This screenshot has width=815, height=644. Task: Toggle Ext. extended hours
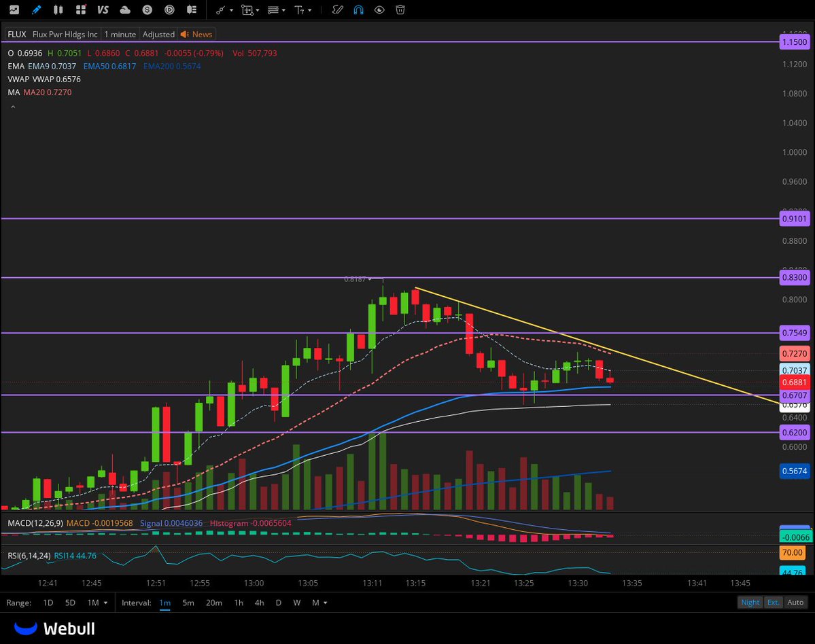click(x=774, y=603)
